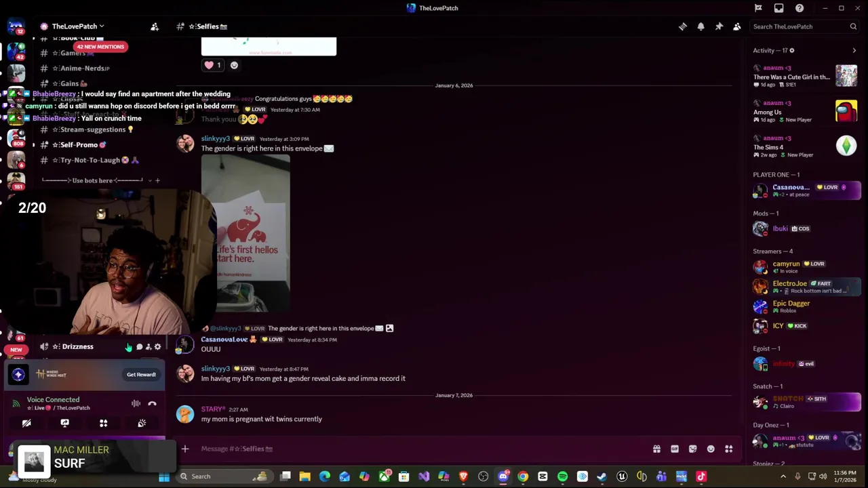
Task: Click the flag icon in title bar
Action: (758, 8)
